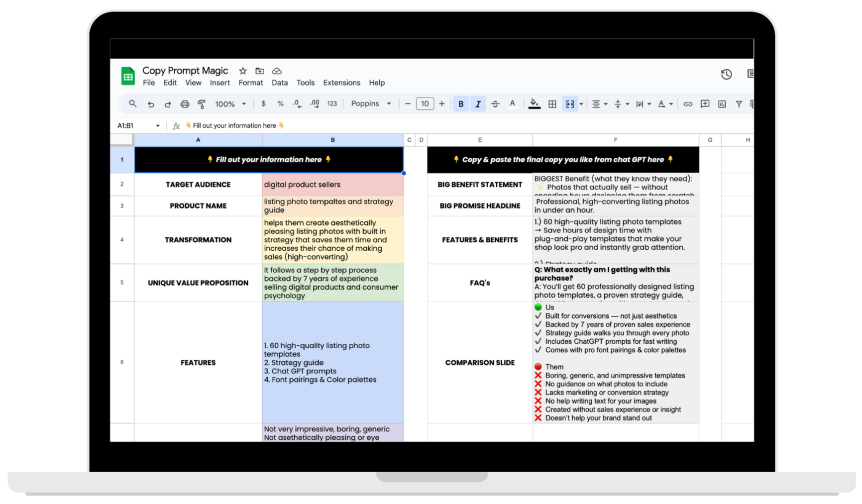This screenshot has height=504, width=862.
Task: Click the Google Sheets home logo
Action: coord(128,76)
